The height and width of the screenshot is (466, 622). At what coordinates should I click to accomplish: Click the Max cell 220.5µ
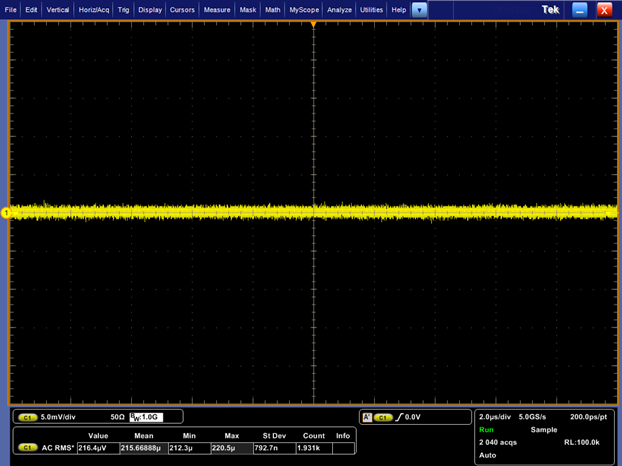pyautogui.click(x=232, y=448)
